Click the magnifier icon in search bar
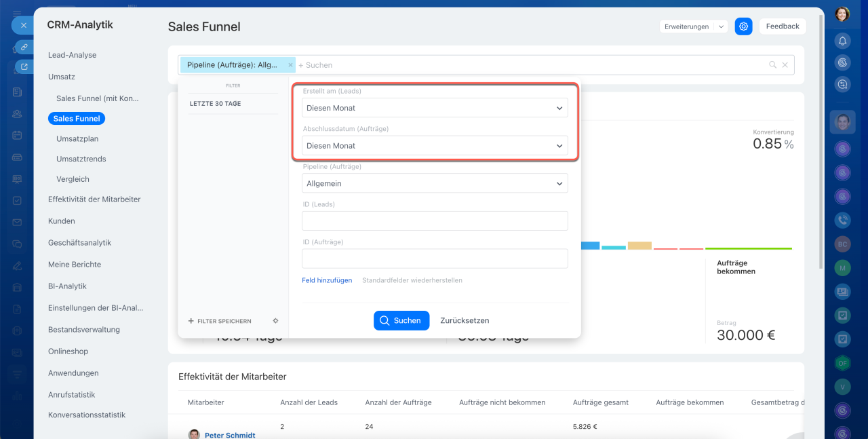868x439 pixels. click(x=772, y=65)
